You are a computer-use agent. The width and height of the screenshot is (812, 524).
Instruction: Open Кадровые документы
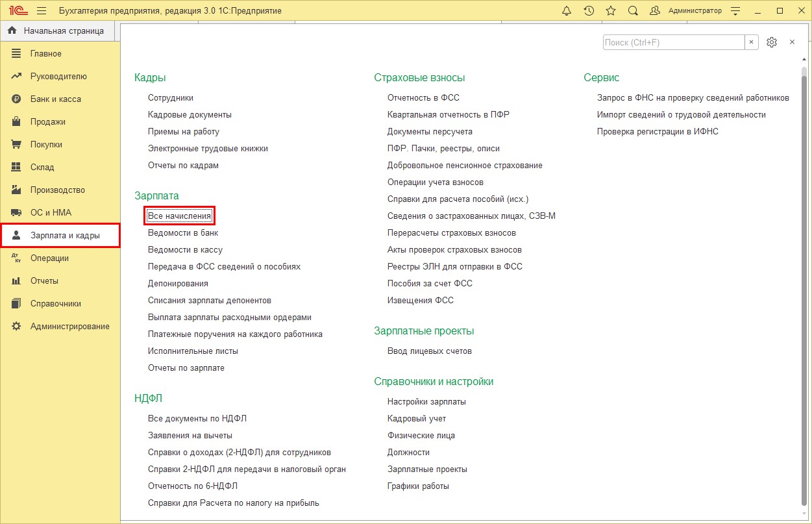click(x=190, y=115)
